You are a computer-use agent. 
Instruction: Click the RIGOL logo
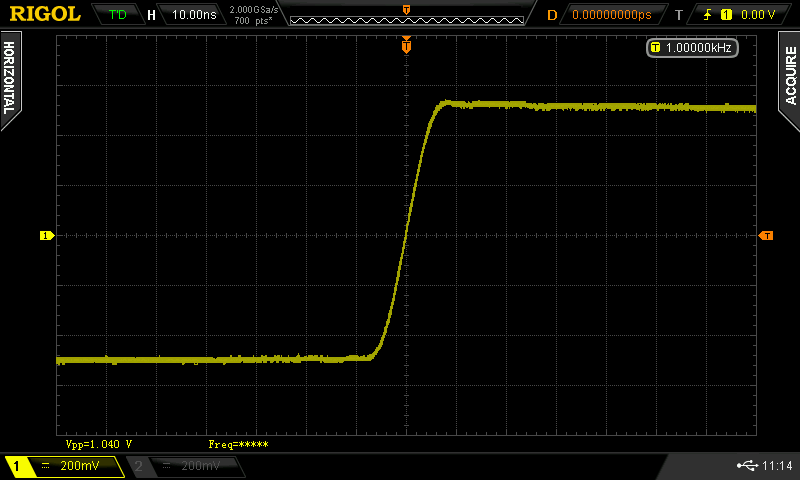coord(45,14)
